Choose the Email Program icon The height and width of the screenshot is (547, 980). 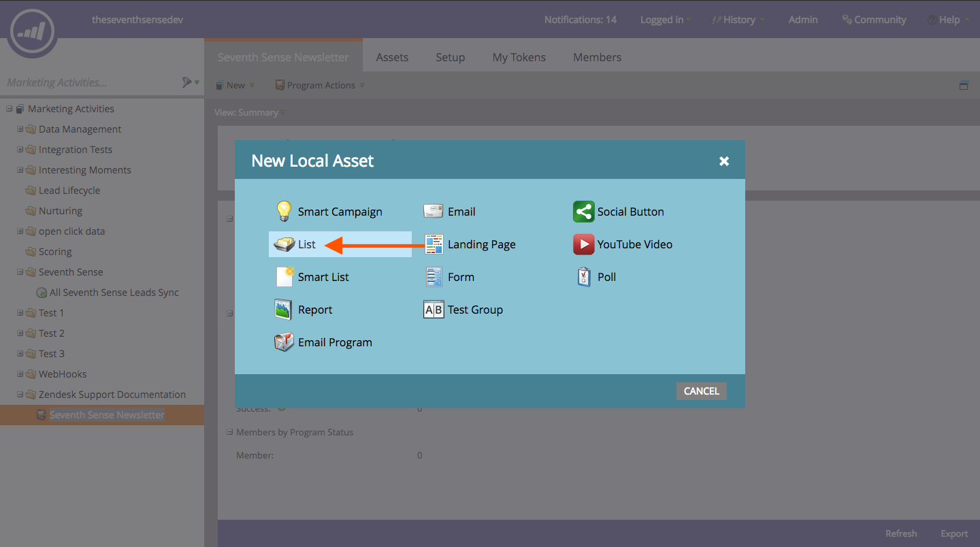pos(284,342)
